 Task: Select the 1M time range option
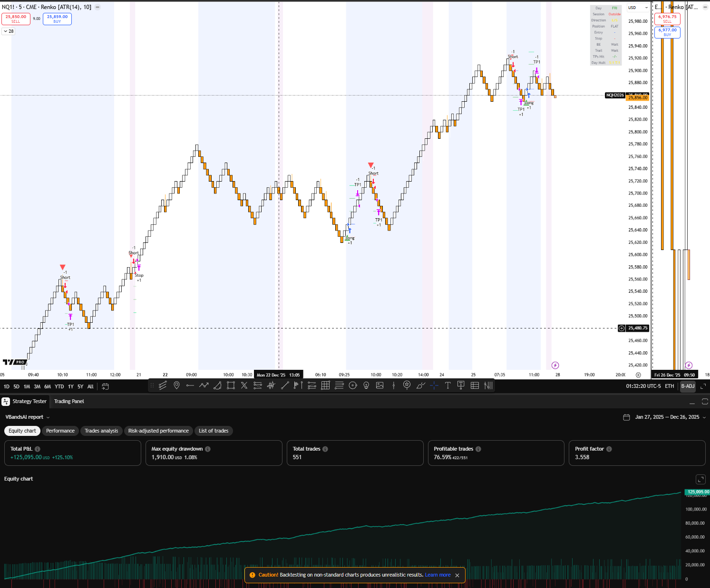[x=27, y=387]
